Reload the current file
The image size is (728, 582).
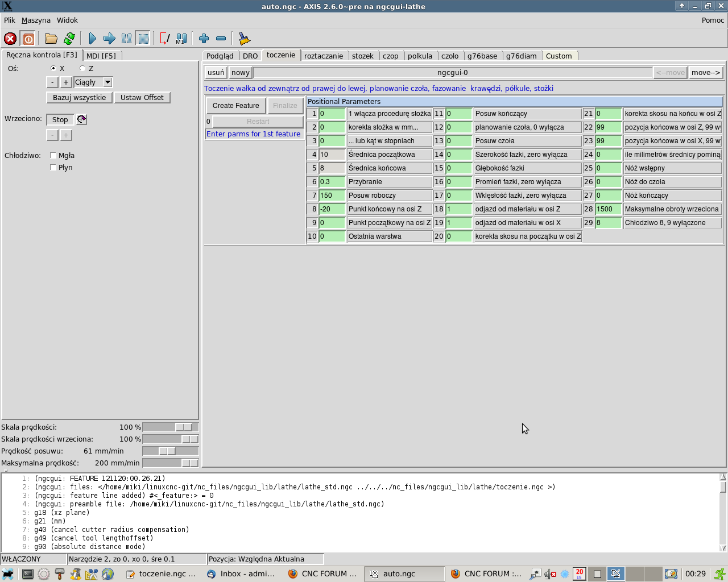click(69, 39)
